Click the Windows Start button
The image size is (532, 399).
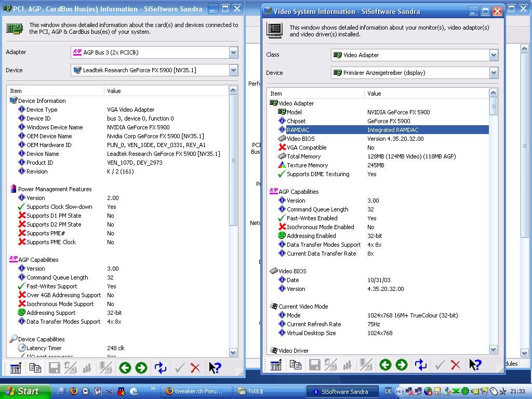[x=25, y=391]
